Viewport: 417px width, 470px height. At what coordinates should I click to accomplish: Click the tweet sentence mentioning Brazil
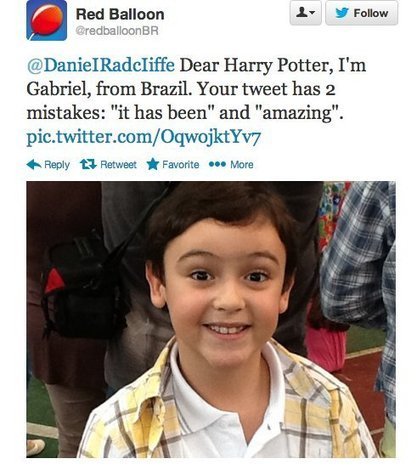tap(109, 89)
